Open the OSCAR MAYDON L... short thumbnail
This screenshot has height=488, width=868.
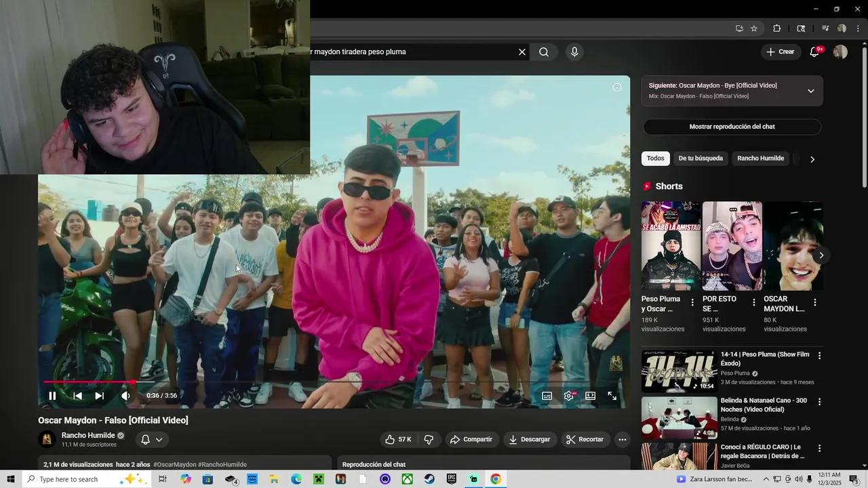[x=793, y=246]
